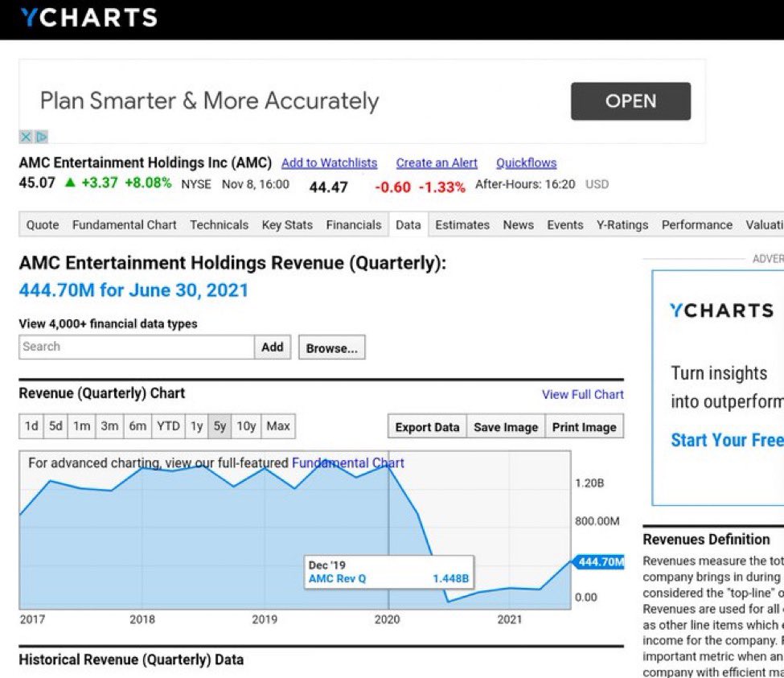Image resolution: width=784 pixels, height=678 pixels.
Task: Click the '444.70M for June 30, 2021' value
Action: coord(133,290)
